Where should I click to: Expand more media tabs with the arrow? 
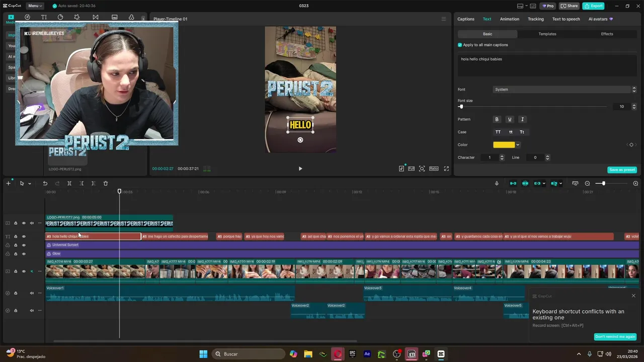143,19
